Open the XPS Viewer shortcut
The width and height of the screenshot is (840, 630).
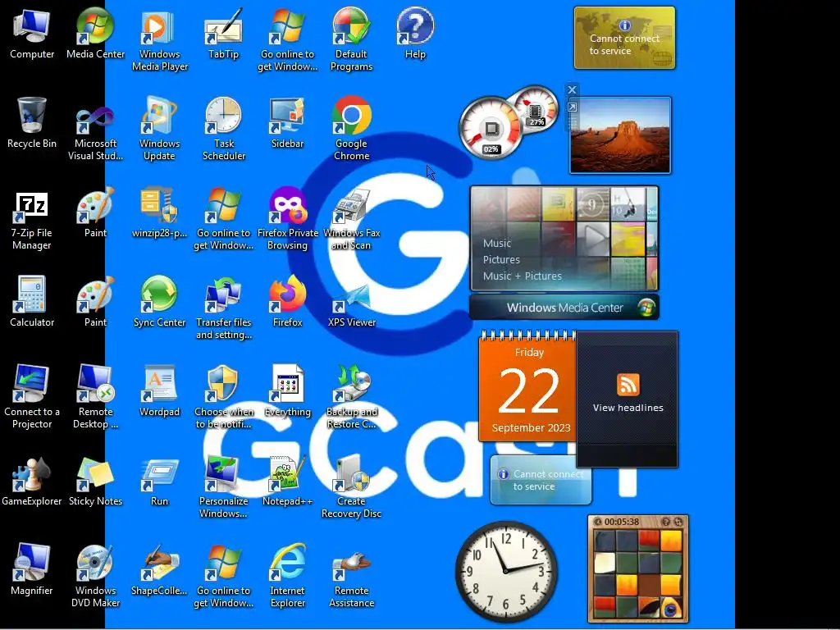point(351,305)
